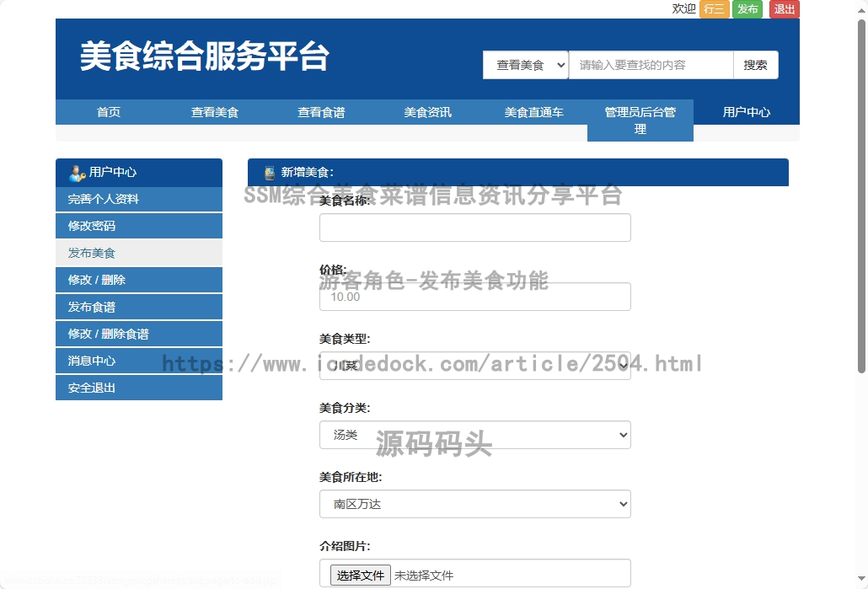Click the user center avatar icon
Screen dimensions: 868x589
pos(77,173)
